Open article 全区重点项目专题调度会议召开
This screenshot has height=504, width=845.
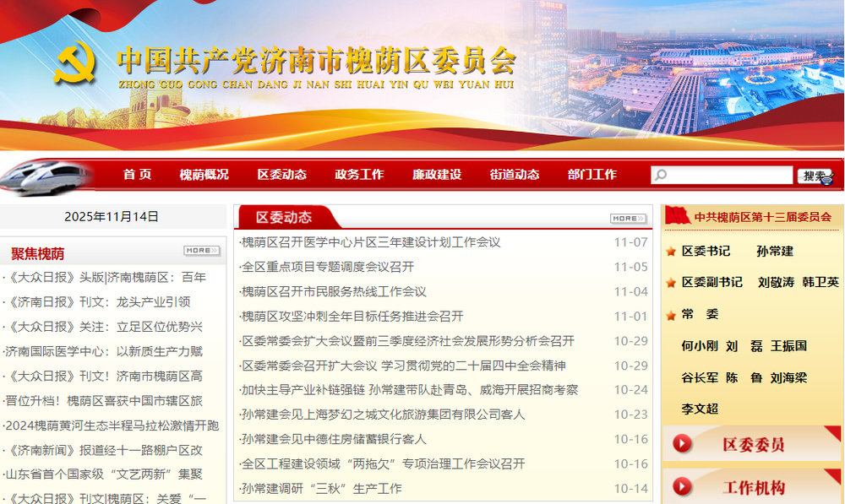point(328,267)
